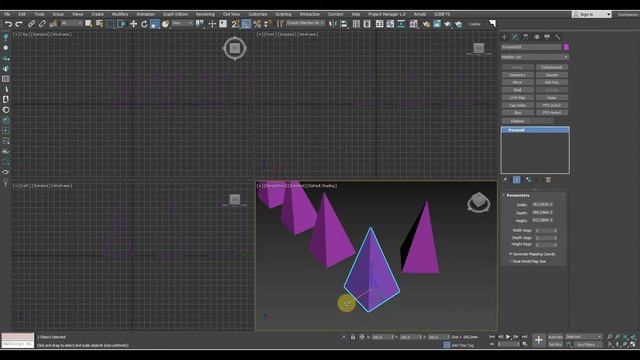Viewport: 640px width, 360px height.
Task: Toggle Make Unique icon under modifier stack
Action: pyautogui.click(x=529, y=180)
